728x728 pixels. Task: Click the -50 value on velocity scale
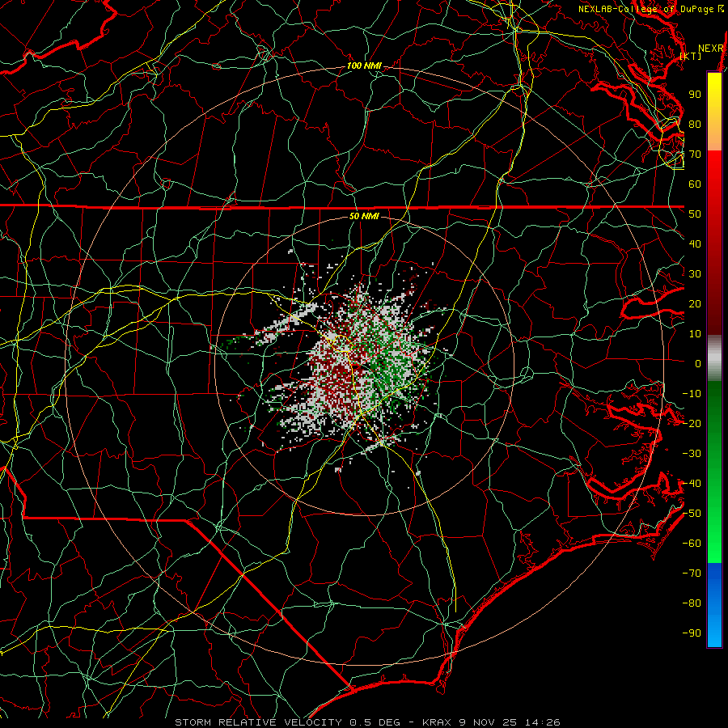click(x=692, y=514)
